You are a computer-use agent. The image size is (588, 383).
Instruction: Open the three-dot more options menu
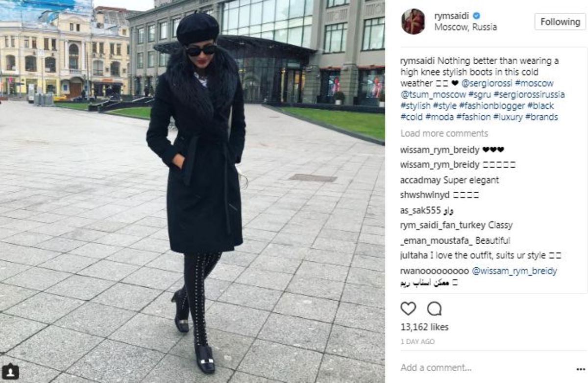point(581,368)
